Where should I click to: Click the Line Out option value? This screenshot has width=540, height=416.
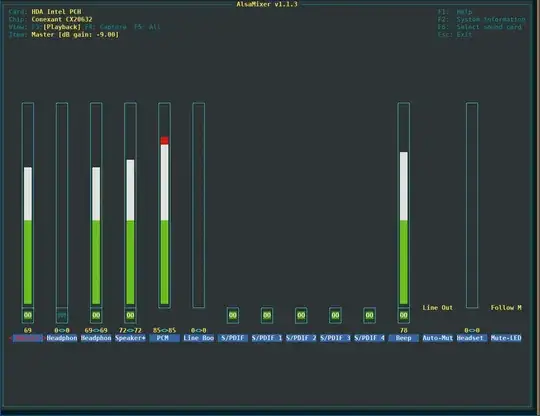[438, 308]
